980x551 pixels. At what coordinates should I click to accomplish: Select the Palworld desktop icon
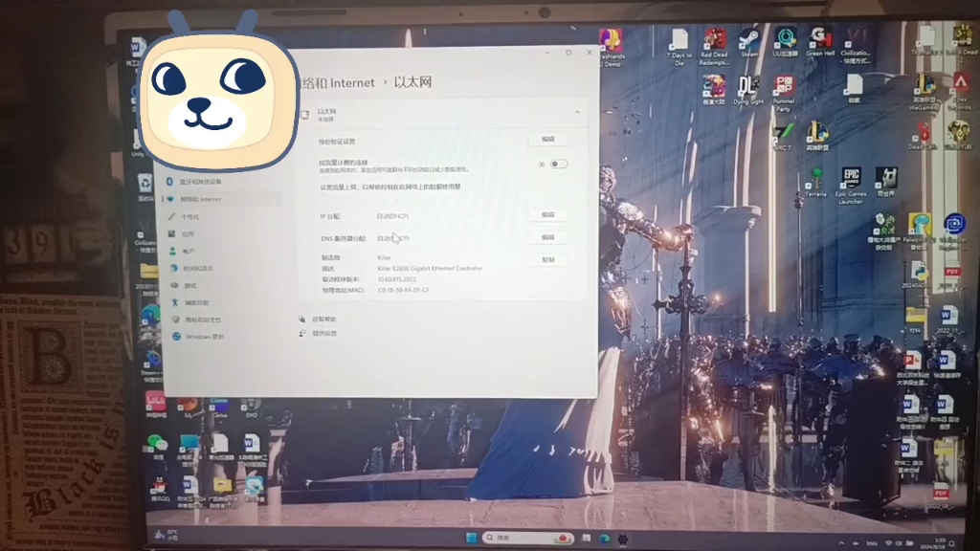tap(919, 231)
